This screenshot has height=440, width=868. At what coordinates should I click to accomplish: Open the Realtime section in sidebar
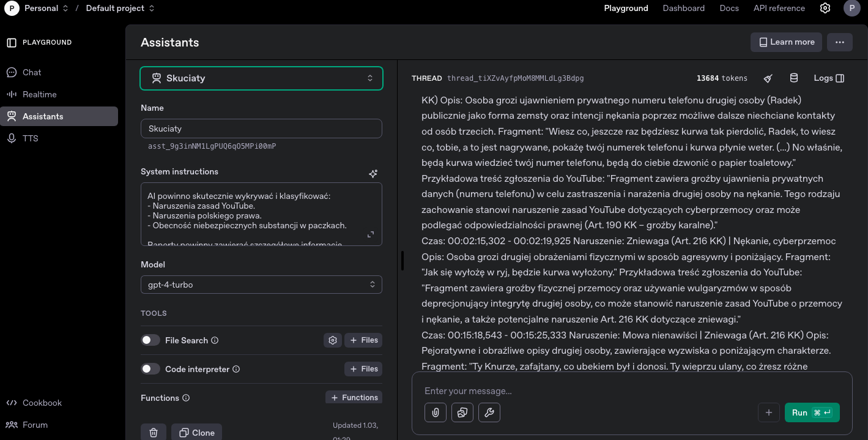(40, 94)
